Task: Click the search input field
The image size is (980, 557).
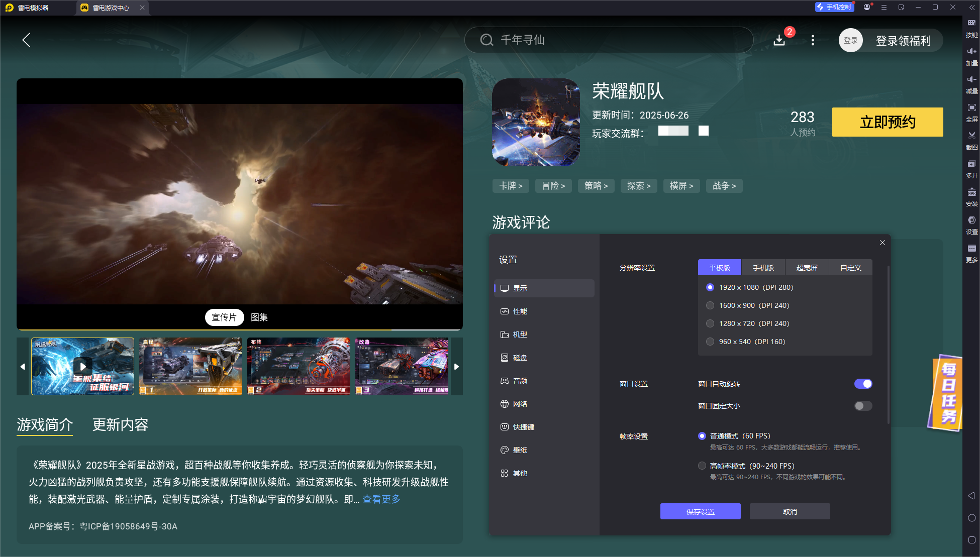Action: [608, 40]
